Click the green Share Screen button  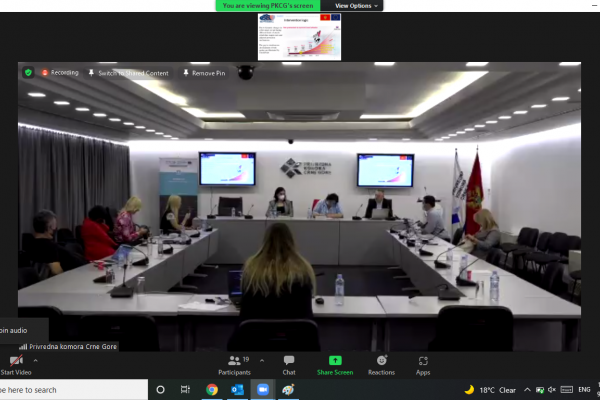coord(335,365)
